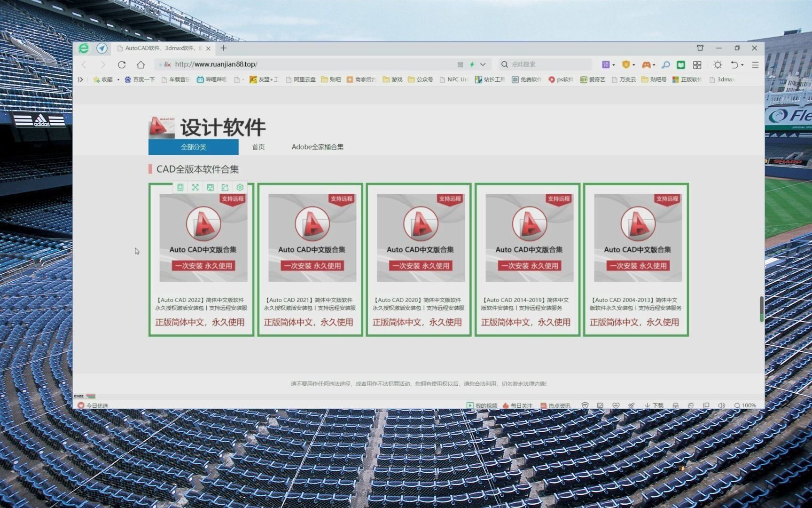This screenshot has width=812, height=508.
Task: Open 每日关注 in the status bar
Action: (517, 405)
